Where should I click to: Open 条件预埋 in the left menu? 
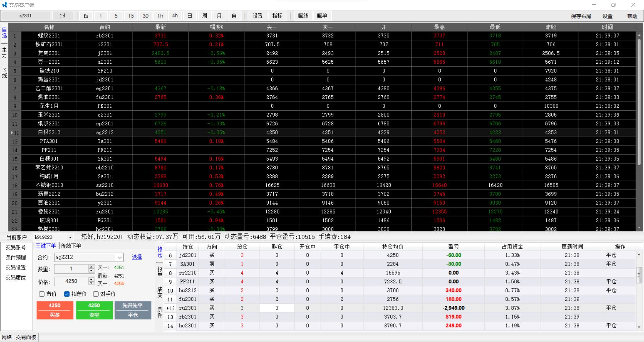point(16,258)
